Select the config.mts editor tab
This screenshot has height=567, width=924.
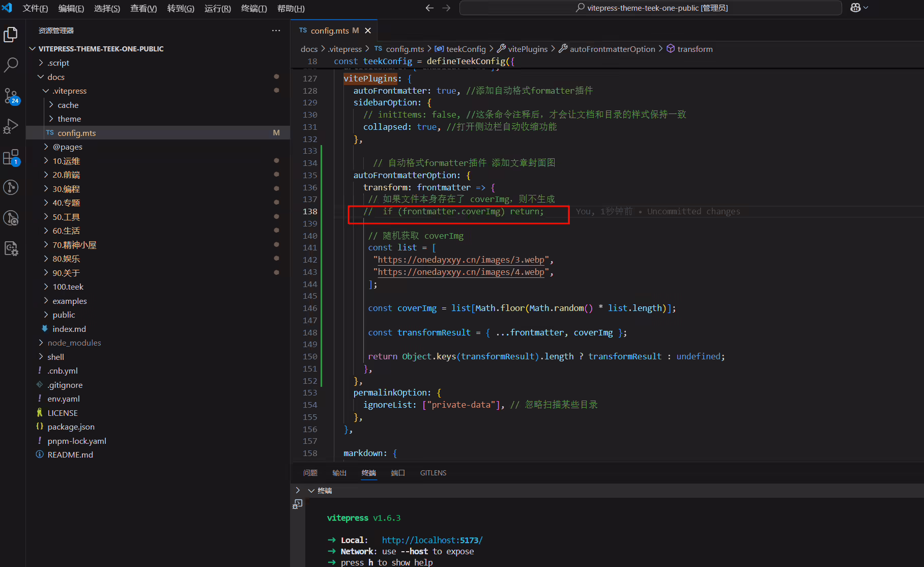(334, 31)
